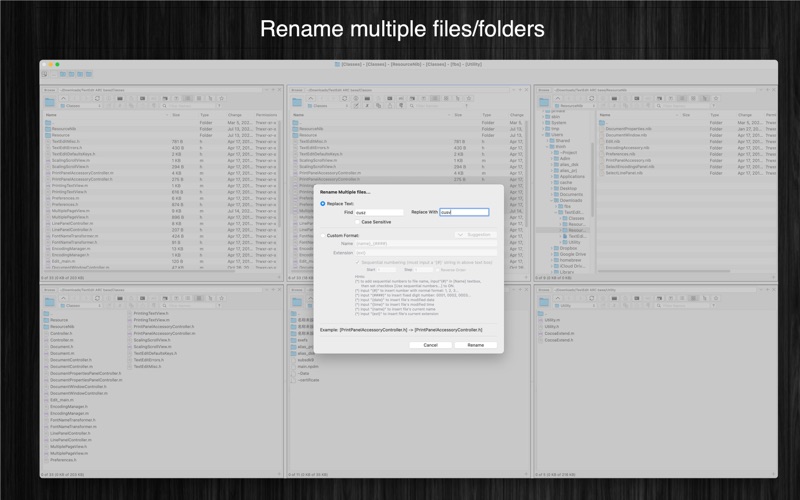Click the list view icon in middle pane toolbar
The image size is (800, 500).
[x=435, y=98]
